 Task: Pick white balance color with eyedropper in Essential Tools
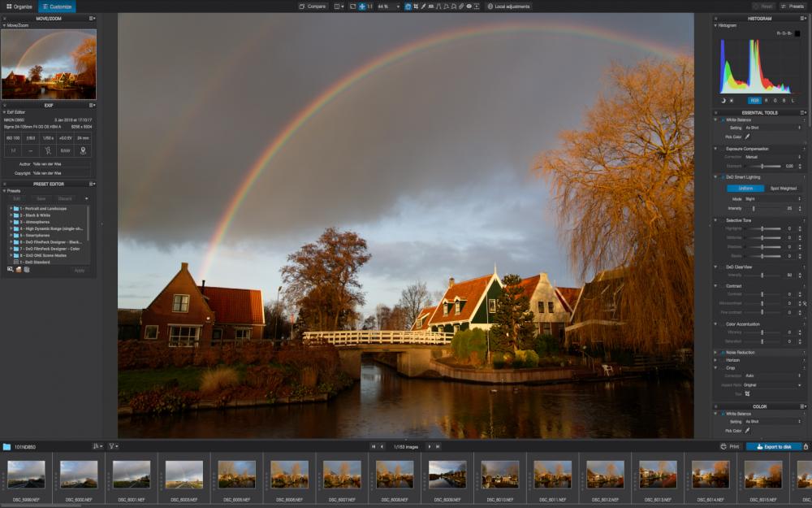pos(747,137)
